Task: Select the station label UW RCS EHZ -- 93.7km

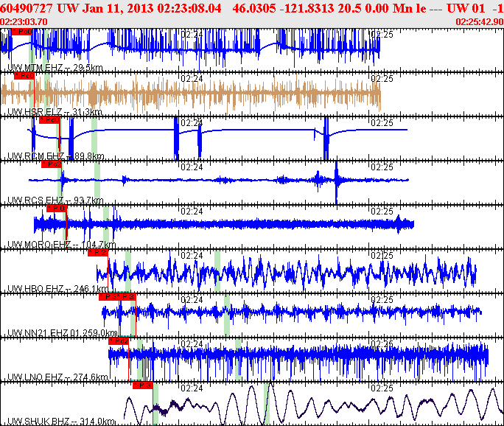Action: tap(55, 200)
